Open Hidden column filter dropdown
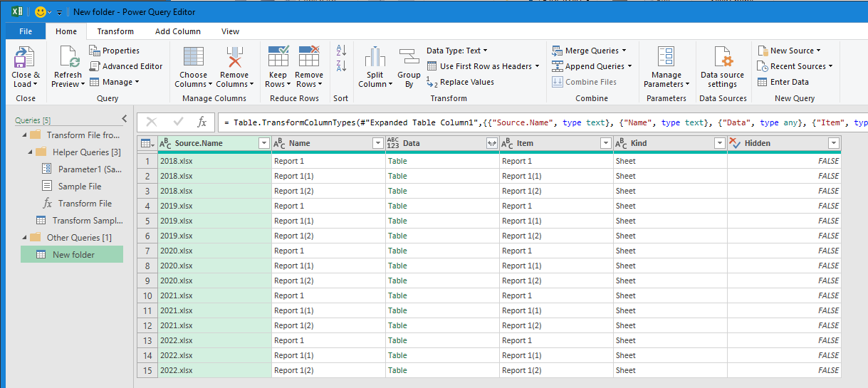The image size is (868, 388). pyautogui.click(x=833, y=143)
